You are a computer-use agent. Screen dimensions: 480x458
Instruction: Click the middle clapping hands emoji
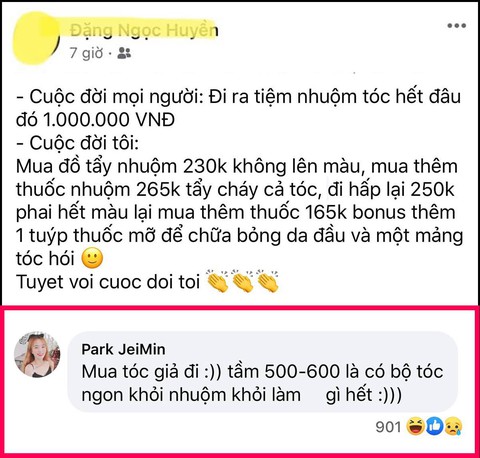click(x=243, y=281)
